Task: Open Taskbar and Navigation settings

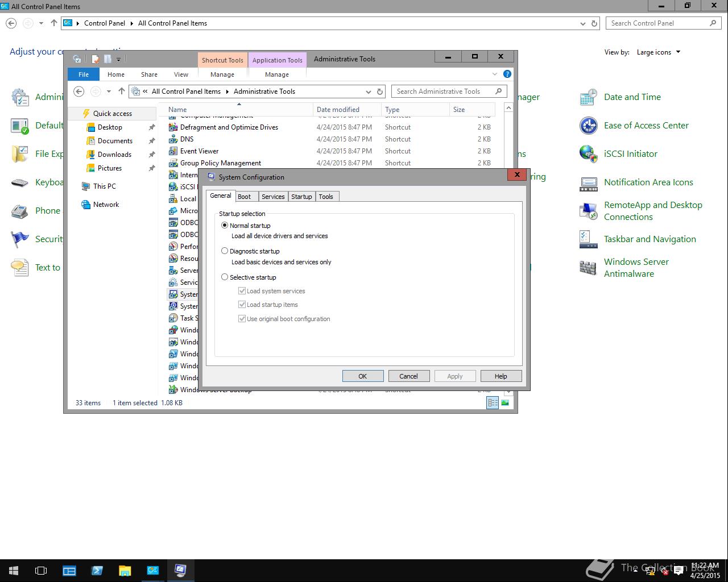Action: coord(650,239)
